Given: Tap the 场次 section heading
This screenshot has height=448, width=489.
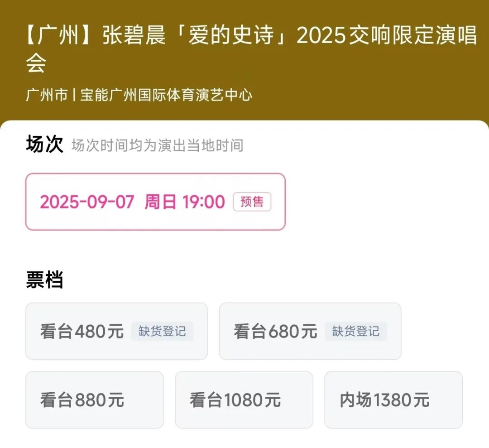Looking at the screenshot, I should (x=44, y=145).
